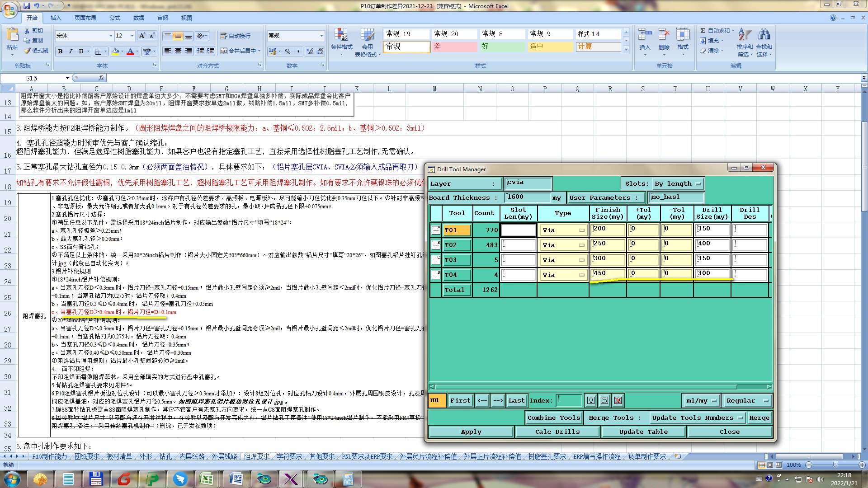The image size is (868, 488).
Task: Open the font name dropdown showing 宋体
Action: click(x=111, y=36)
